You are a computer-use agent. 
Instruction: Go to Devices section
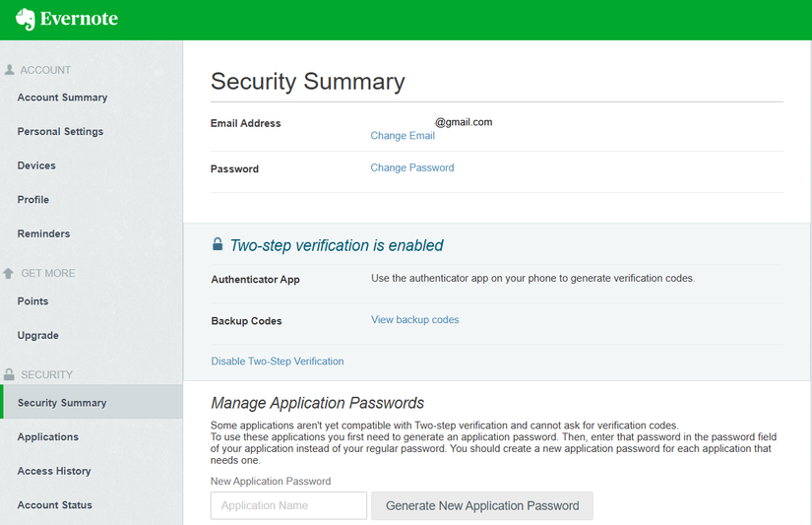(x=36, y=165)
